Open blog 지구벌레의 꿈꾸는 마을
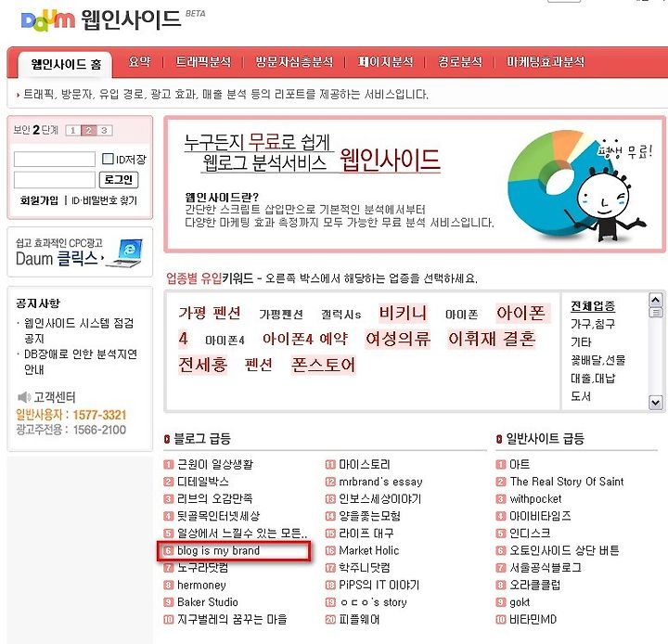Image resolution: width=668 pixels, height=644 pixels. (x=232, y=619)
